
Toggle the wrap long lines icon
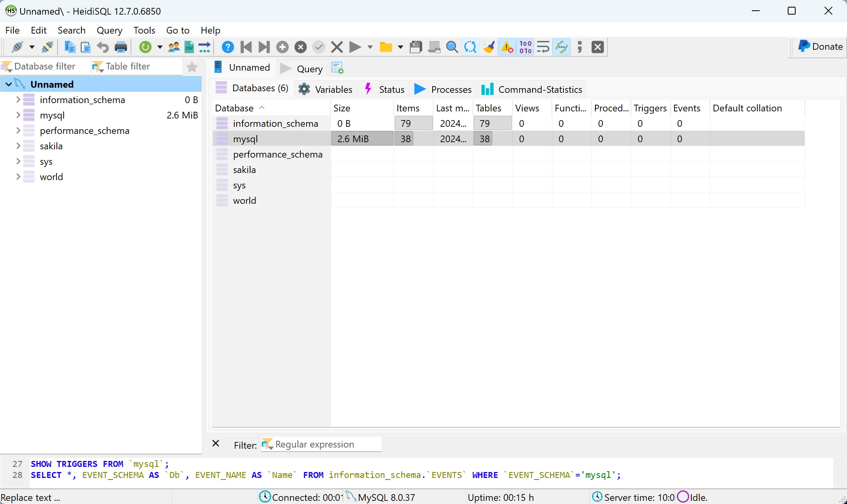543,47
